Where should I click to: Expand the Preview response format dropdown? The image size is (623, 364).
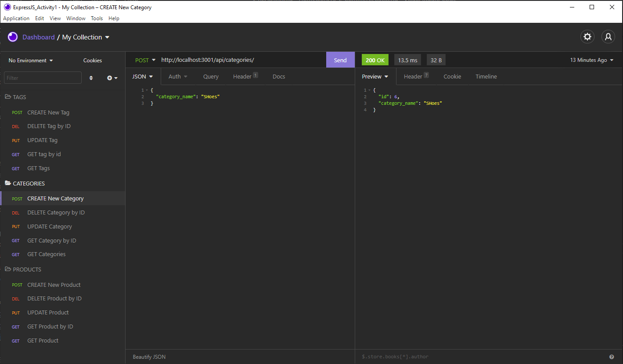(375, 76)
